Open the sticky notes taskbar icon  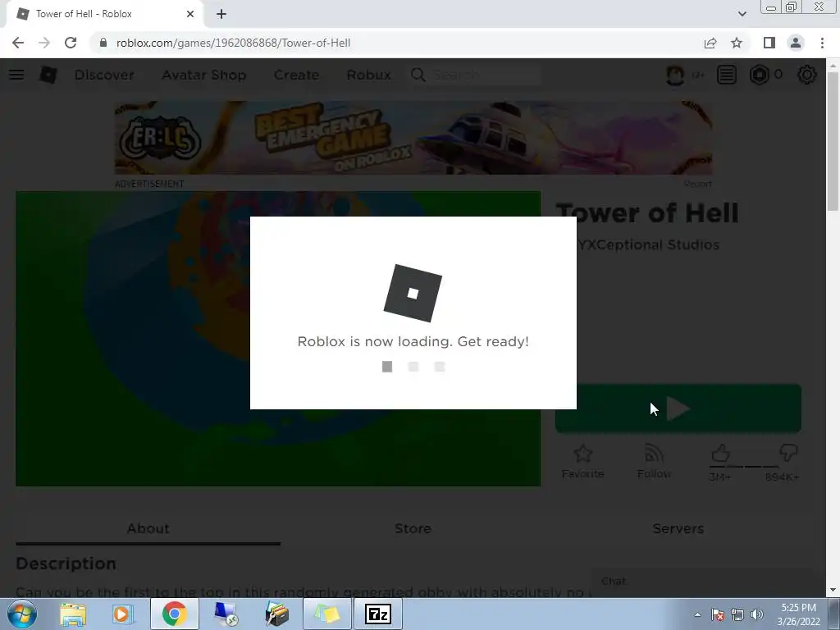pos(326,614)
